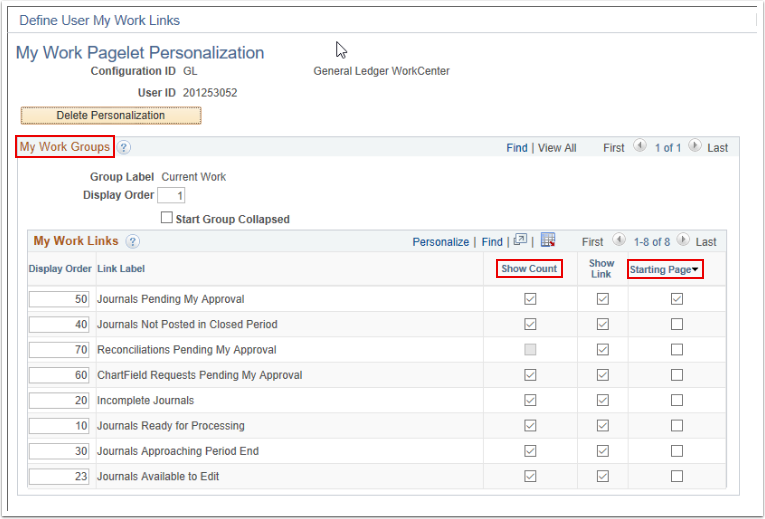Image resolution: width=765 pixels, height=519 pixels.
Task: Click Find link in My Work Groups
Action: 517,148
